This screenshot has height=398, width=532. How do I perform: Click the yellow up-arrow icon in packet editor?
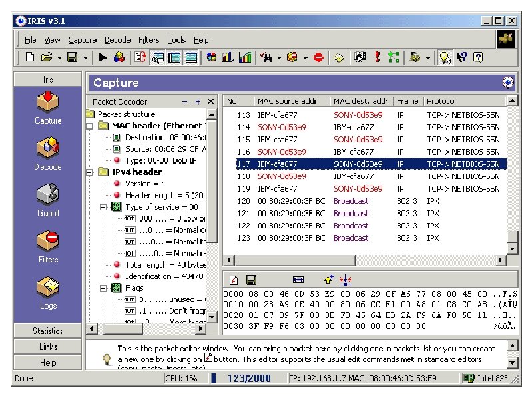coord(329,280)
